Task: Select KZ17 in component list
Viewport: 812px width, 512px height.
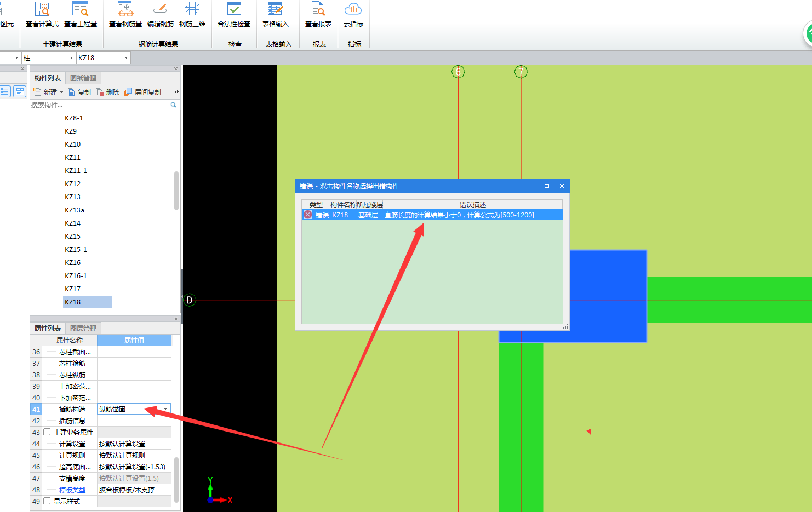Action: [x=72, y=289]
